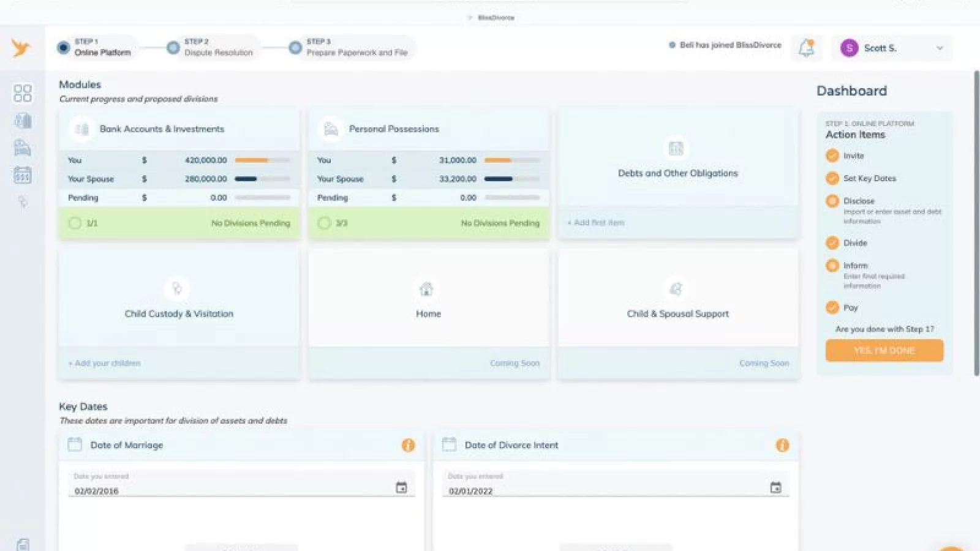Image resolution: width=980 pixels, height=551 pixels.
Task: Open calendar picker for Date of Divorce Intent
Action: (775, 487)
